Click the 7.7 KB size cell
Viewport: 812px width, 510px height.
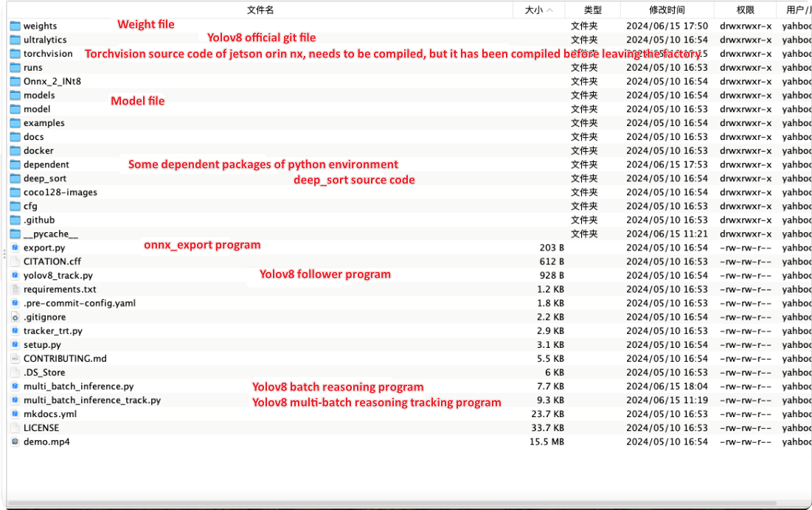tap(550, 386)
